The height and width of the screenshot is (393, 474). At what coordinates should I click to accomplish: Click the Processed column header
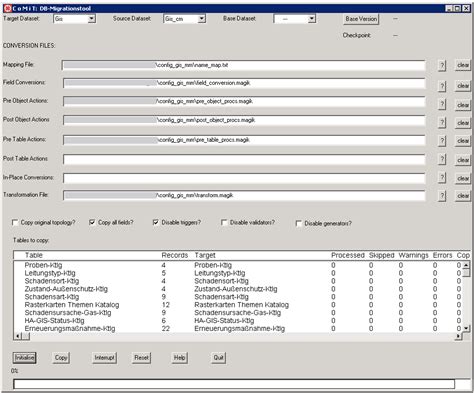coord(348,255)
